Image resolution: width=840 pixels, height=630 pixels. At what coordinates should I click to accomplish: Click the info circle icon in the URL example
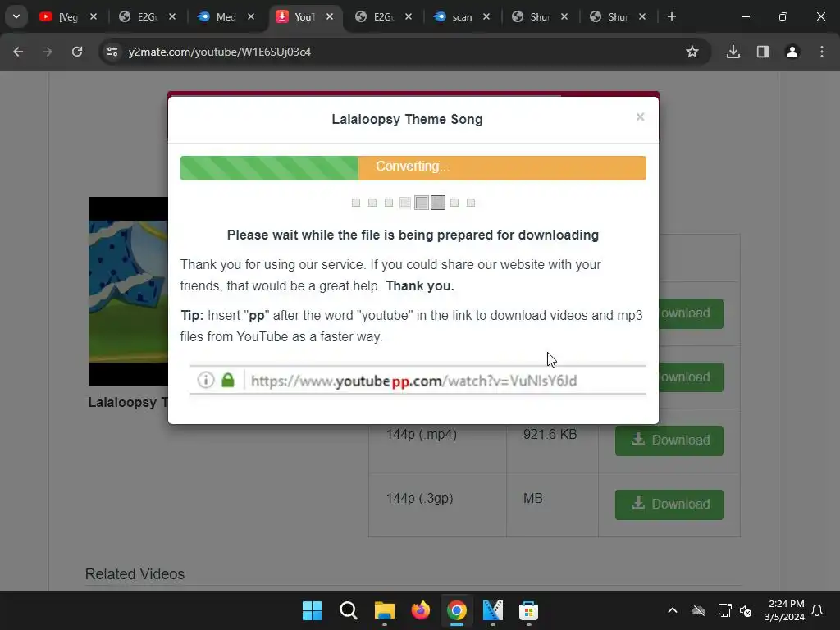(x=206, y=381)
